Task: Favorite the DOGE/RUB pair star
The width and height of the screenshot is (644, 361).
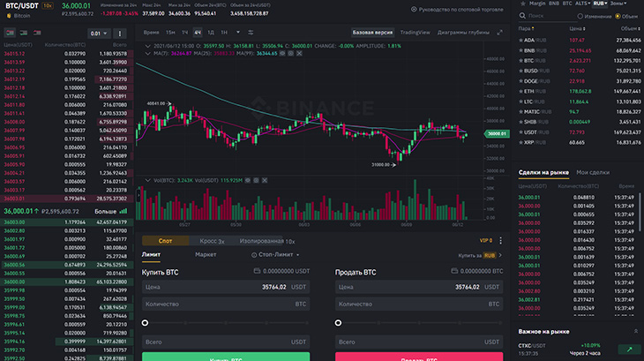Action: pyautogui.click(x=520, y=81)
